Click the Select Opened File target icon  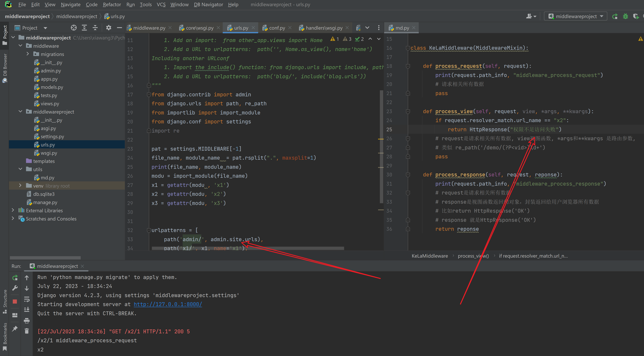(x=74, y=28)
